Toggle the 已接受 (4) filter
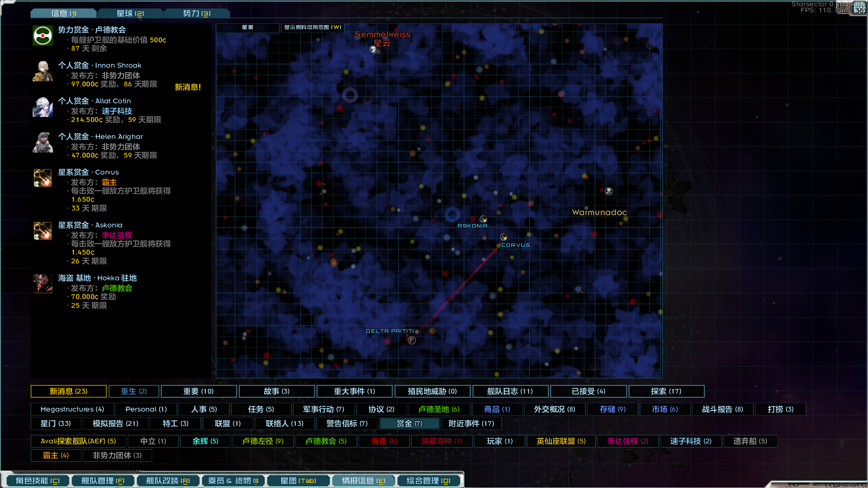 coord(588,391)
